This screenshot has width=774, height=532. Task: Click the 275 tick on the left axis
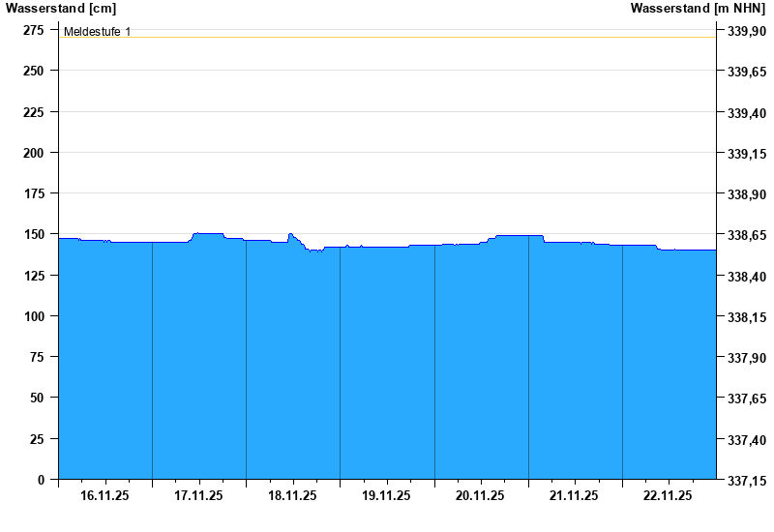pyautogui.click(x=33, y=30)
